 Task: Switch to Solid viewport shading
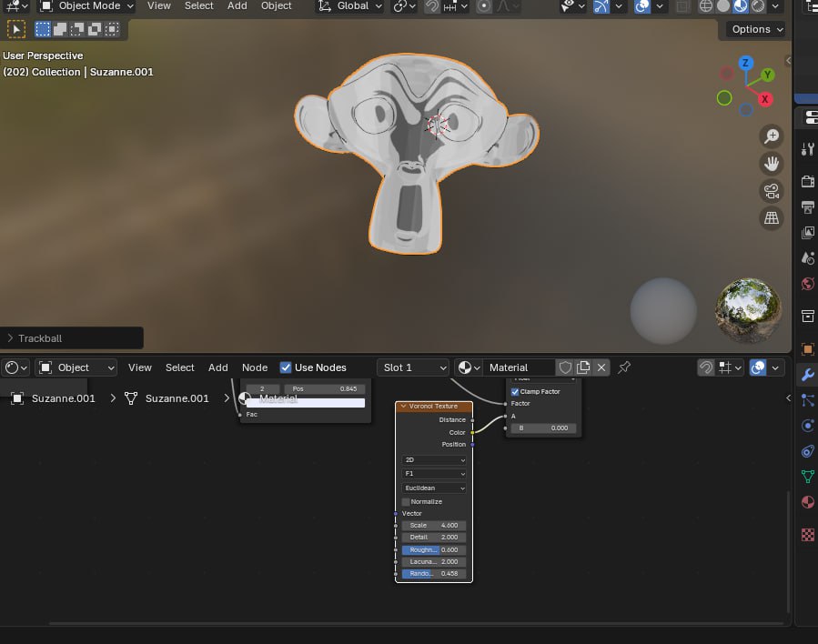pos(723,6)
